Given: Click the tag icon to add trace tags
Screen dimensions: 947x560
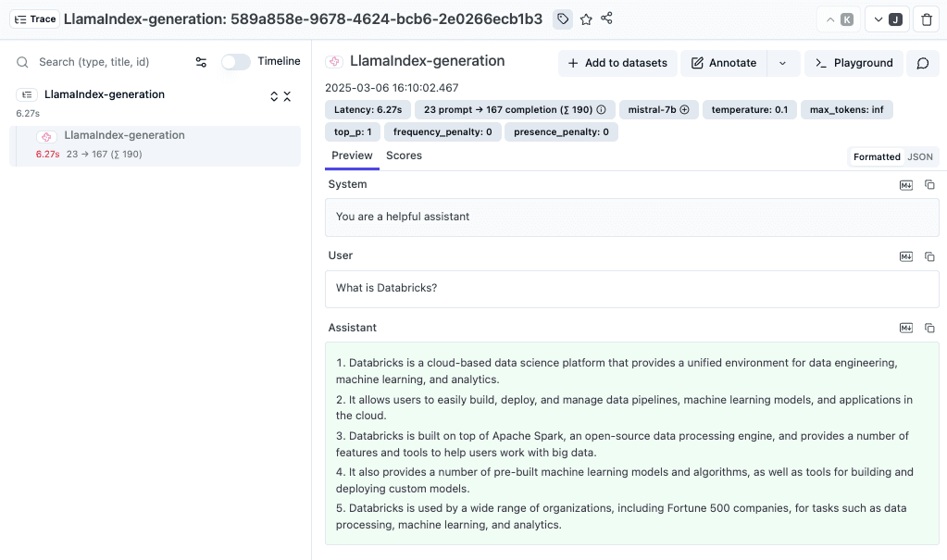Looking at the screenshot, I should pos(563,19).
